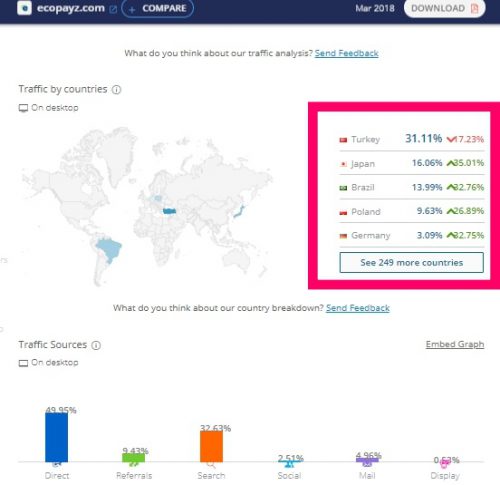Screen dimensions: 500x485
Task: Click the info icon beside Traffic by countries
Action: tap(116, 90)
